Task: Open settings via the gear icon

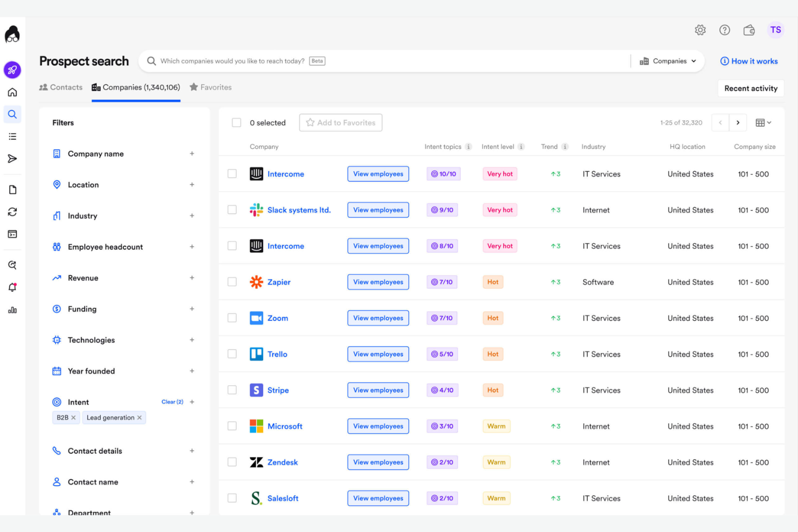Action: click(700, 30)
